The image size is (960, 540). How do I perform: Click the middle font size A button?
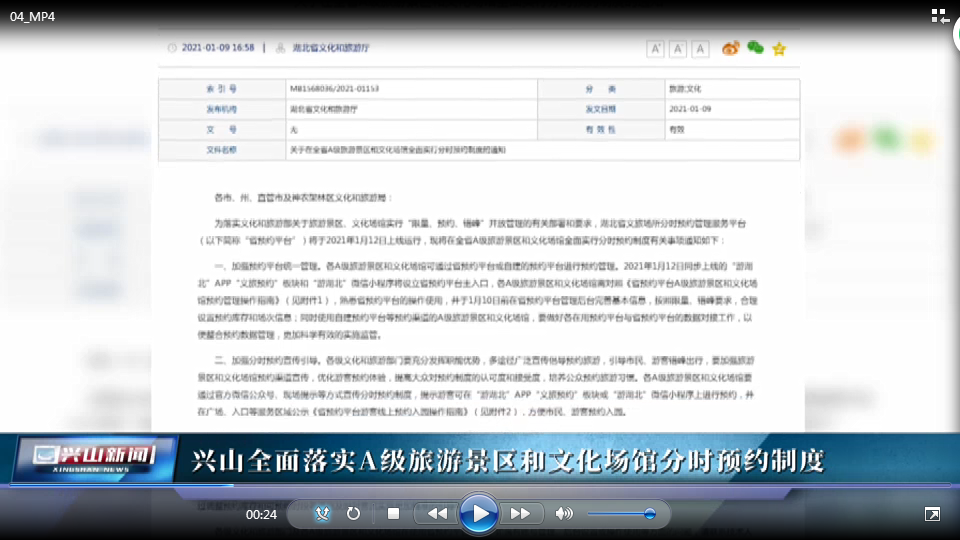click(x=678, y=48)
